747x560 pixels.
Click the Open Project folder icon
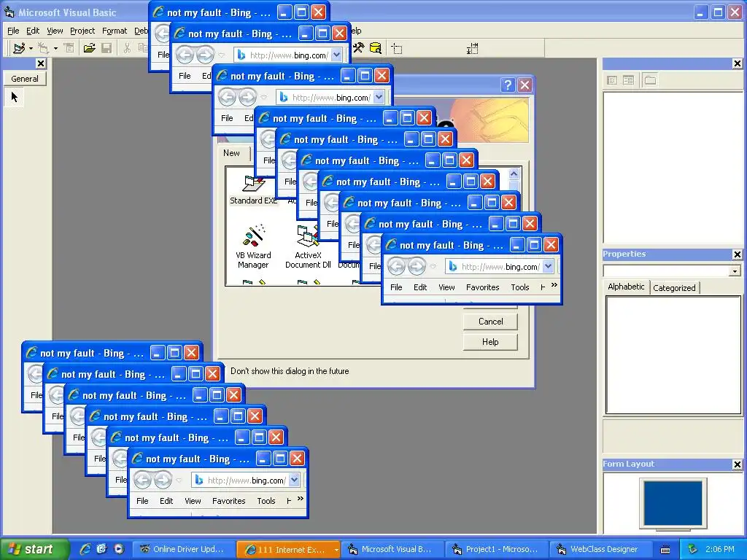click(89, 48)
